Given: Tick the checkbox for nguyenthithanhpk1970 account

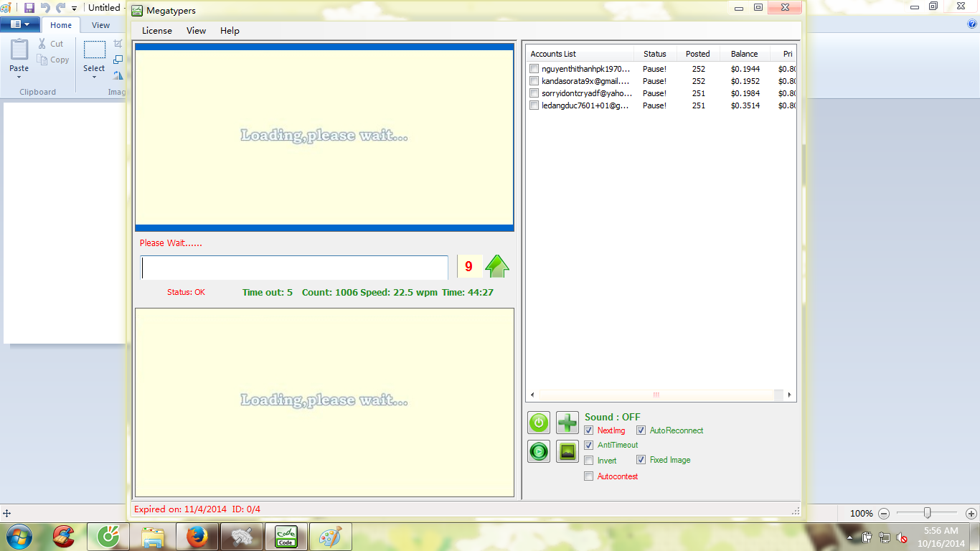Looking at the screenshot, I should (x=534, y=69).
